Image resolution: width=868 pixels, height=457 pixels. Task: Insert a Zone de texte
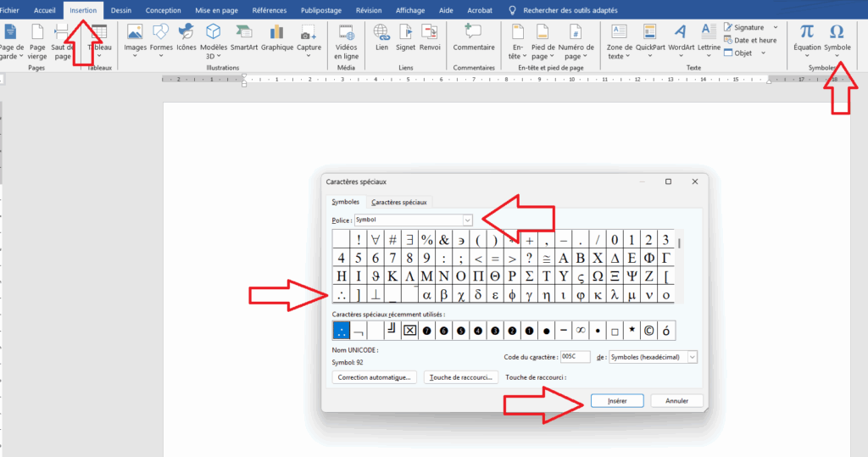pyautogui.click(x=619, y=42)
